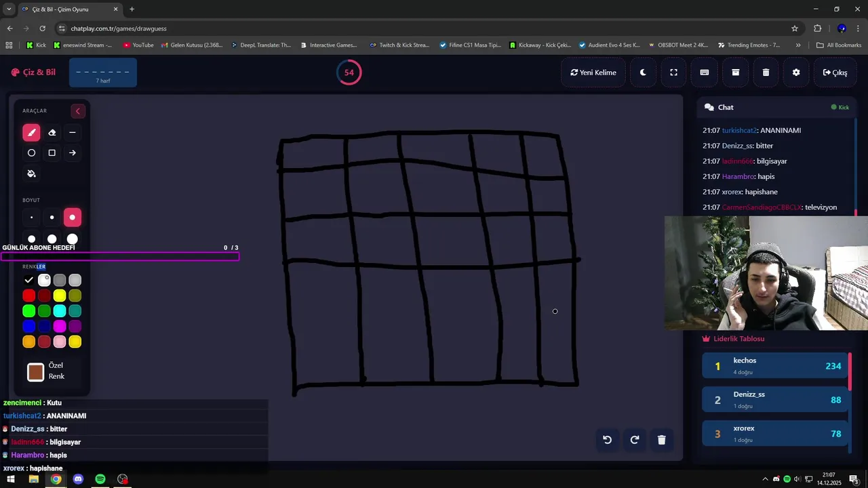This screenshot has height=488, width=868.
Task: Select the straight line tool
Action: tap(73, 133)
